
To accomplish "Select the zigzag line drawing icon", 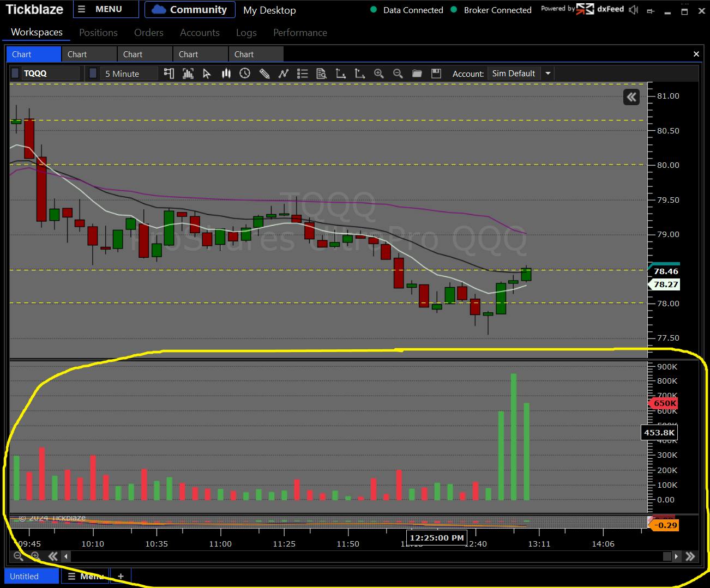I will [284, 74].
